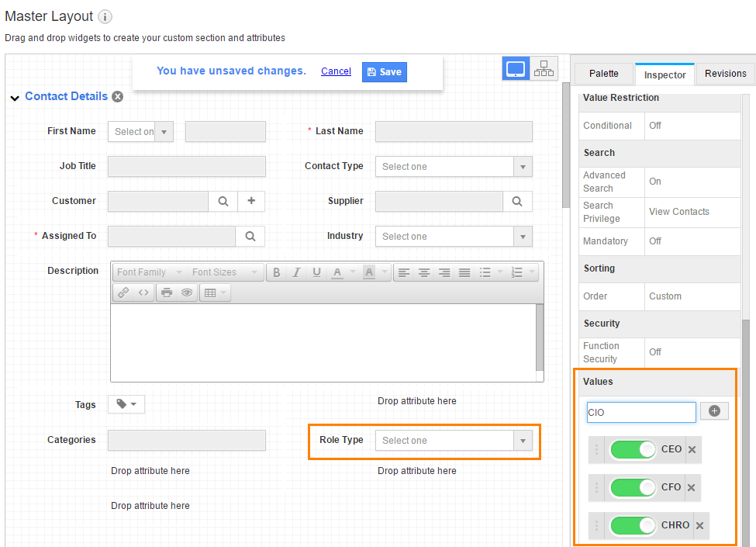Open the Contact Type dropdown

click(x=522, y=166)
